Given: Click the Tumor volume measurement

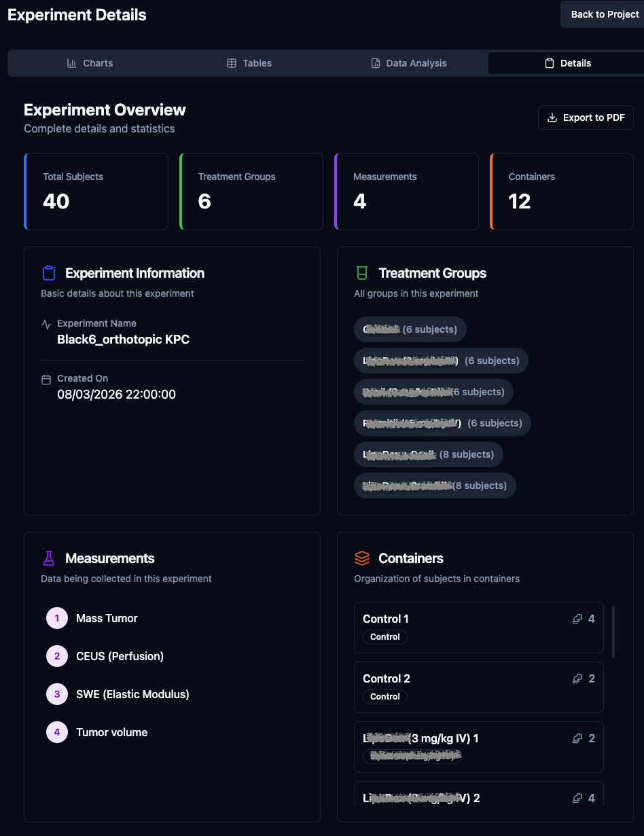Looking at the screenshot, I should coord(111,732).
